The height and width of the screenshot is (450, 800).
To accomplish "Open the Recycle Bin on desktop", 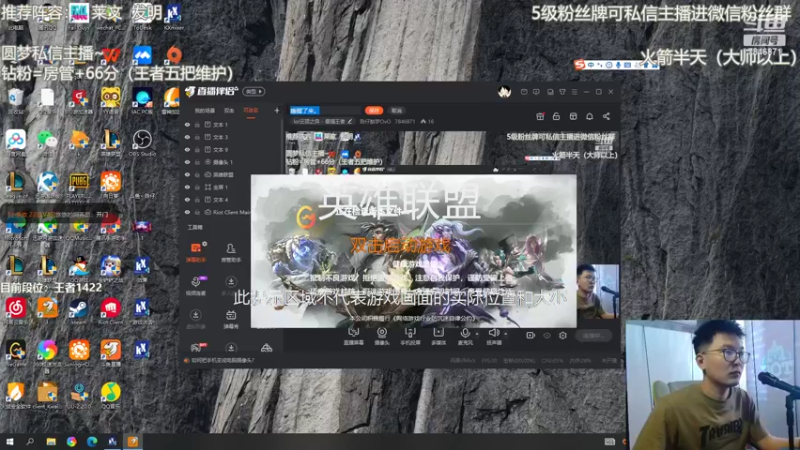I will click(15, 101).
